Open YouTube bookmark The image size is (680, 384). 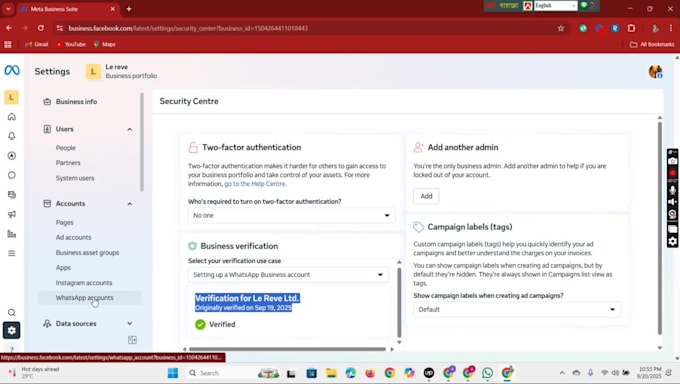point(71,44)
